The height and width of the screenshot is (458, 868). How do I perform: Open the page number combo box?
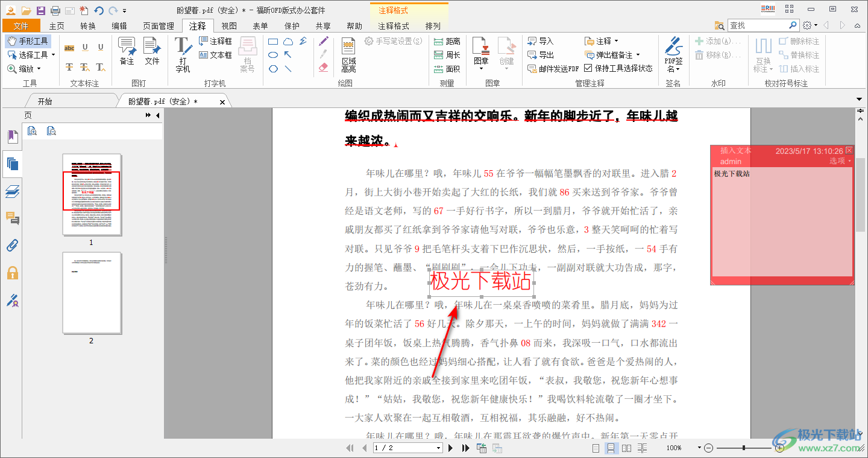point(408,448)
